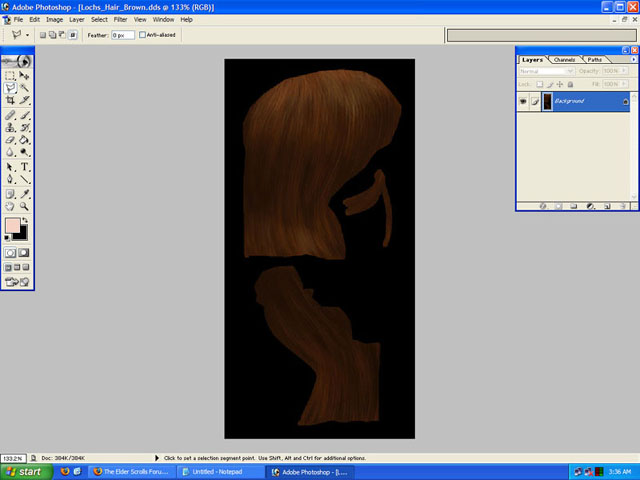
Task: Switch to the Paths tab
Action: click(x=595, y=60)
